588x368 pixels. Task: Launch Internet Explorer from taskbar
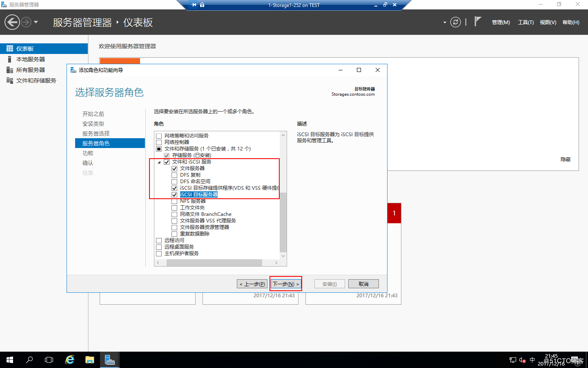(x=70, y=360)
